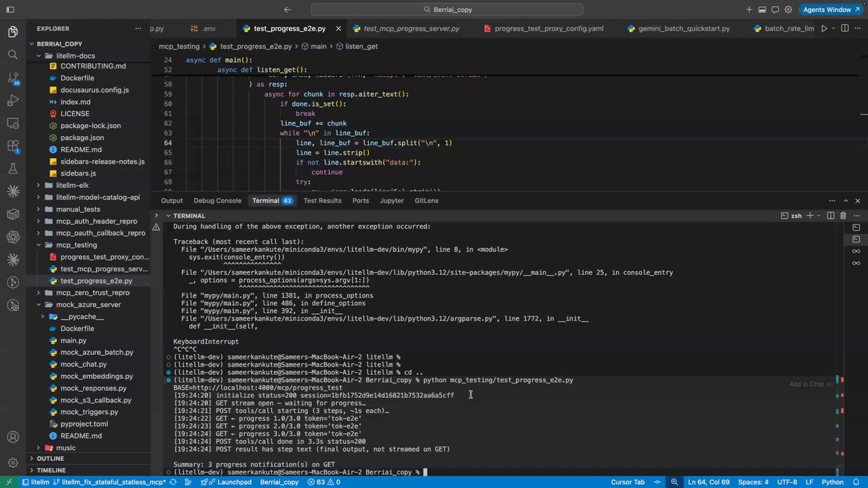Split the editor right

coord(845,28)
